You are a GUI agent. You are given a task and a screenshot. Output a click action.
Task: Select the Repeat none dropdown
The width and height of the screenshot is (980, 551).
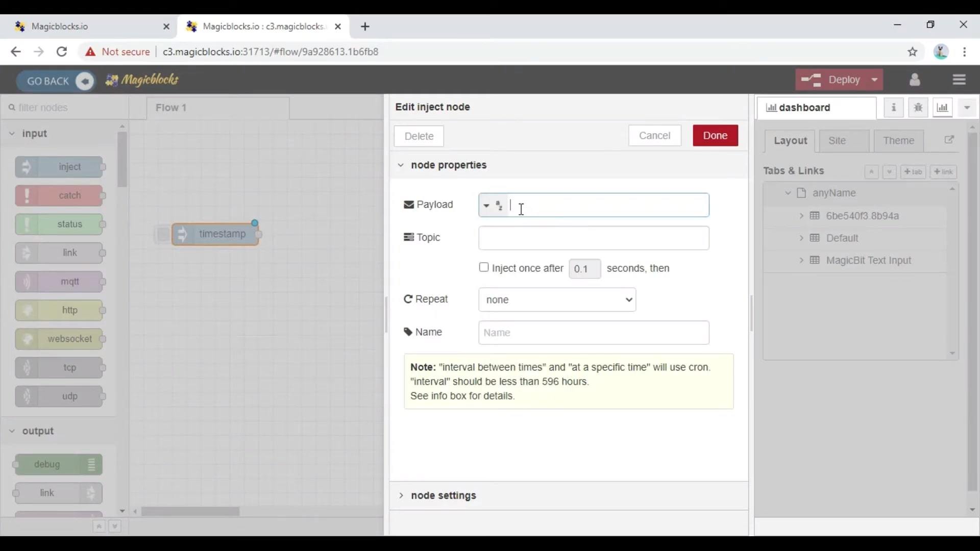557,298
